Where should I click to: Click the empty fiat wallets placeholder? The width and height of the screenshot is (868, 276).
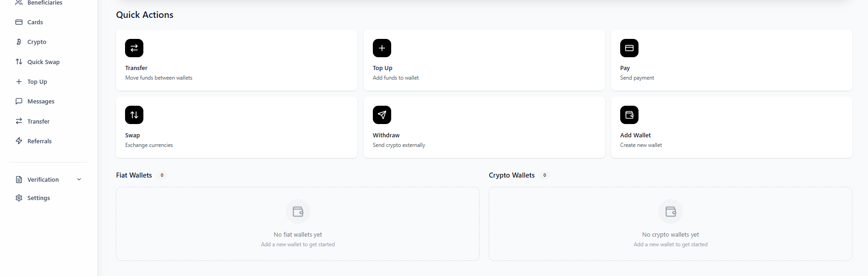(298, 224)
